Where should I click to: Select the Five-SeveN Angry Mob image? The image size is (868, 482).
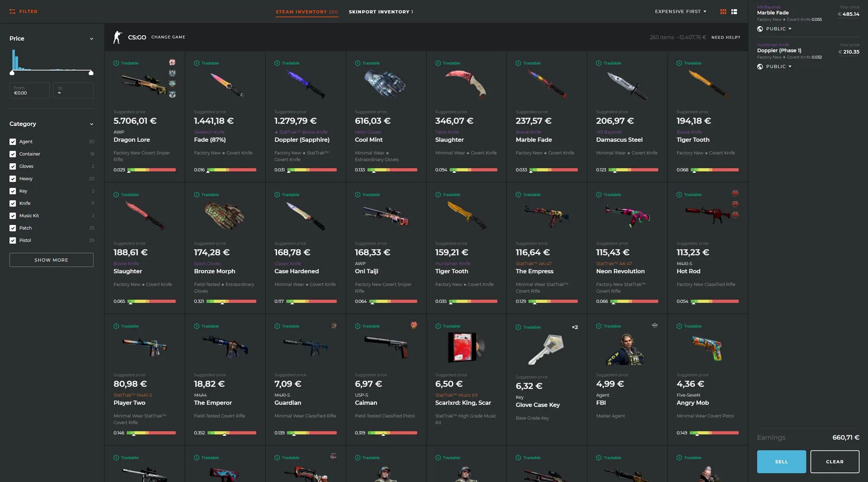pos(707,348)
